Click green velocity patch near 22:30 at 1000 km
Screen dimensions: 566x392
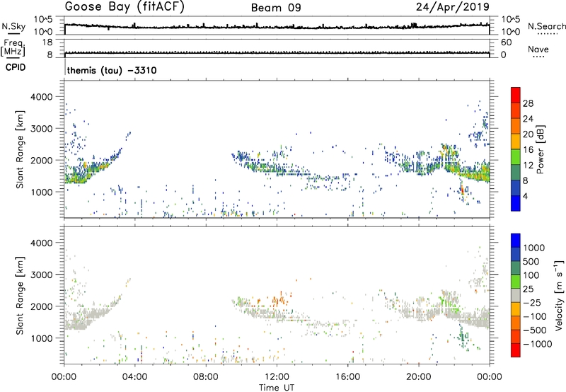tap(463, 336)
